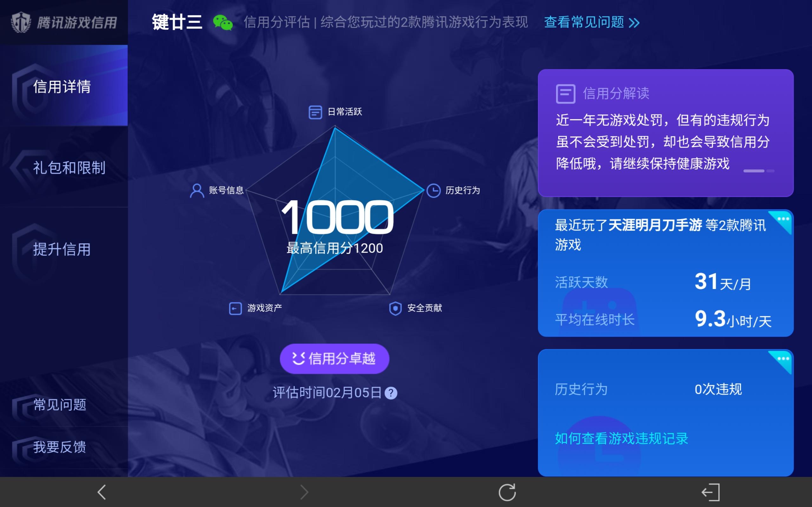This screenshot has height=507, width=812.
Task: Expand the recent games card corner menu
Action: (x=783, y=220)
